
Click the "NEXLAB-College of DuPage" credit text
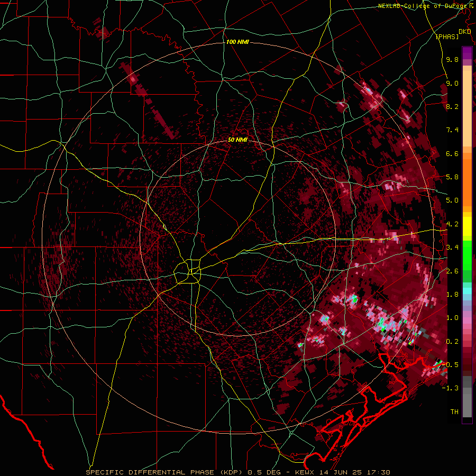click(423, 6)
